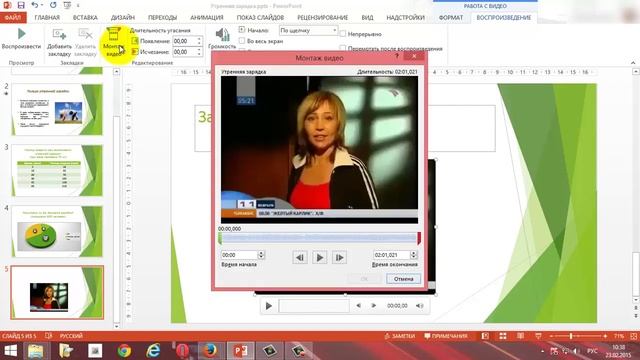
Task: Open the ЗАМЕТКИ notes pane button
Action: click(x=400, y=336)
